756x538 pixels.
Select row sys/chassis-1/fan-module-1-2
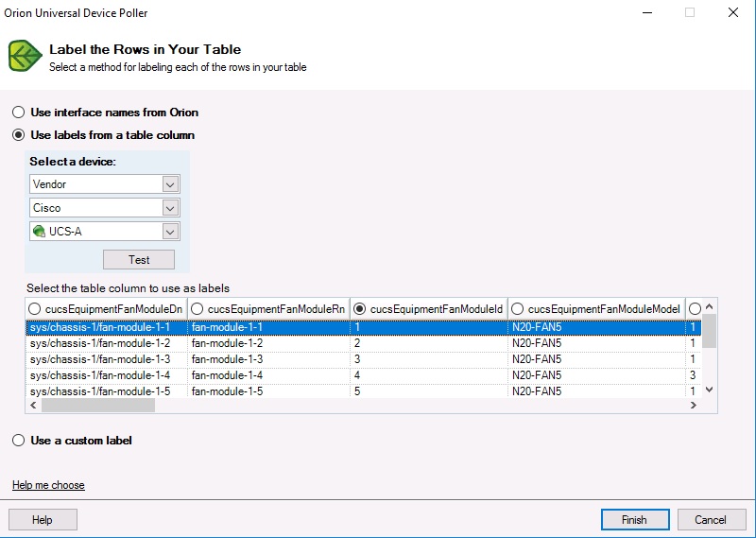pyautogui.click(x=364, y=343)
